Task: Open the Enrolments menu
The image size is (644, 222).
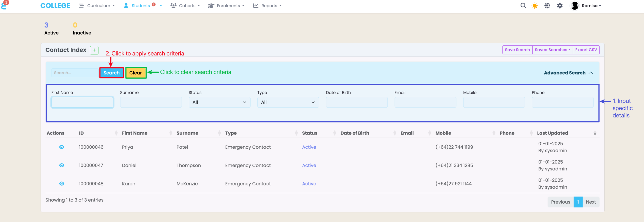Action: point(226,6)
